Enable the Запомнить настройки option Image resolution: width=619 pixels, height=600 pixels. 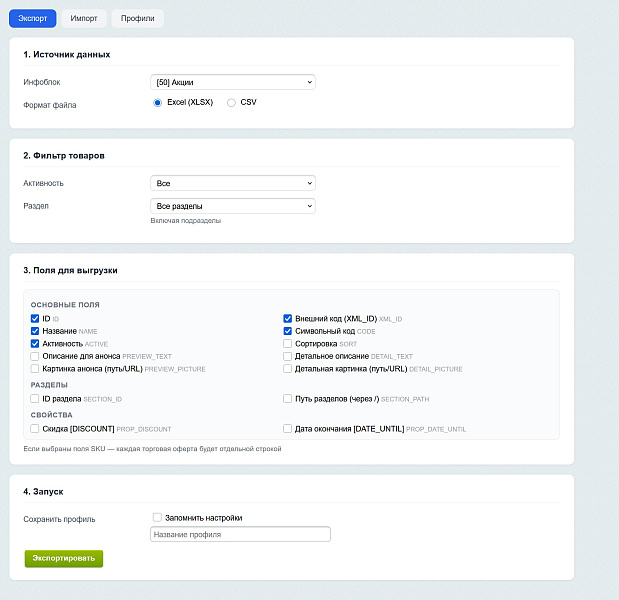158,518
